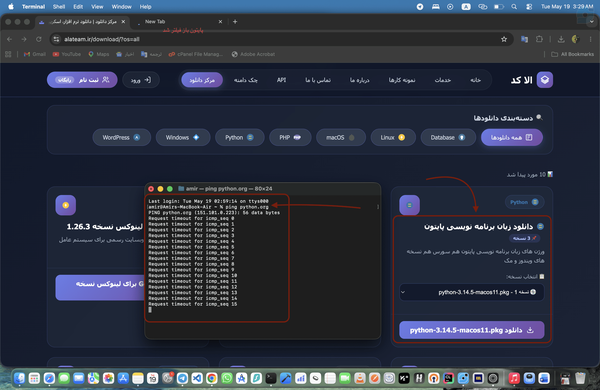Viewport: 600px width, 390px height.
Task: Click the الا کد site logo icon
Action: pyautogui.click(x=545, y=80)
